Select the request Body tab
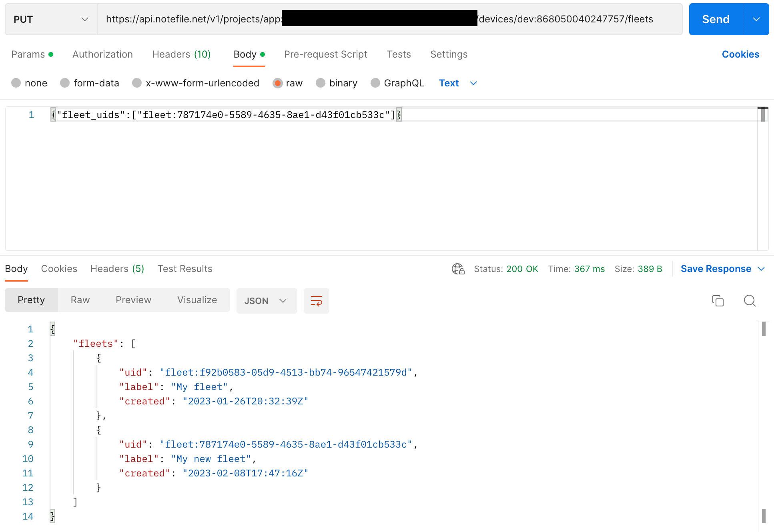The image size is (774, 532). pos(249,54)
